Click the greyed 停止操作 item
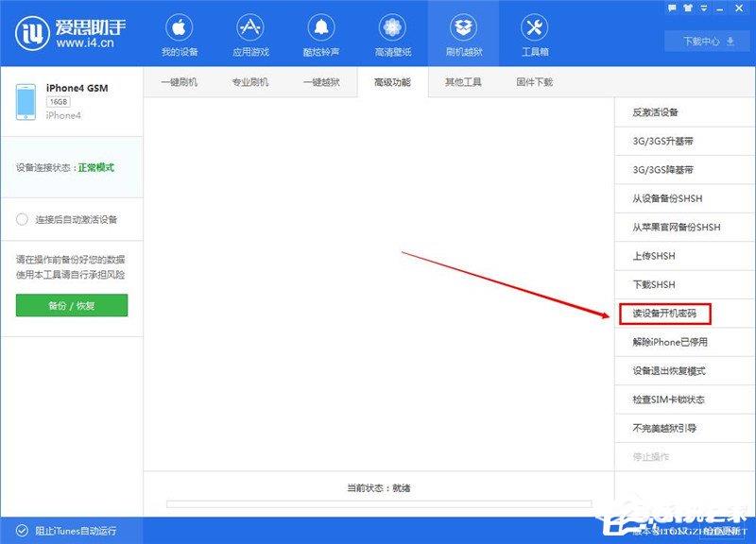 (684, 457)
